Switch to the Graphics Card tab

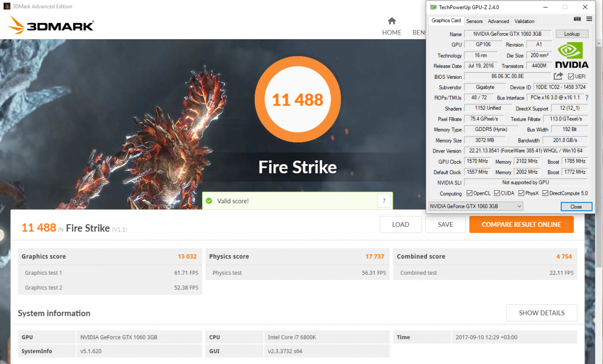pos(446,21)
